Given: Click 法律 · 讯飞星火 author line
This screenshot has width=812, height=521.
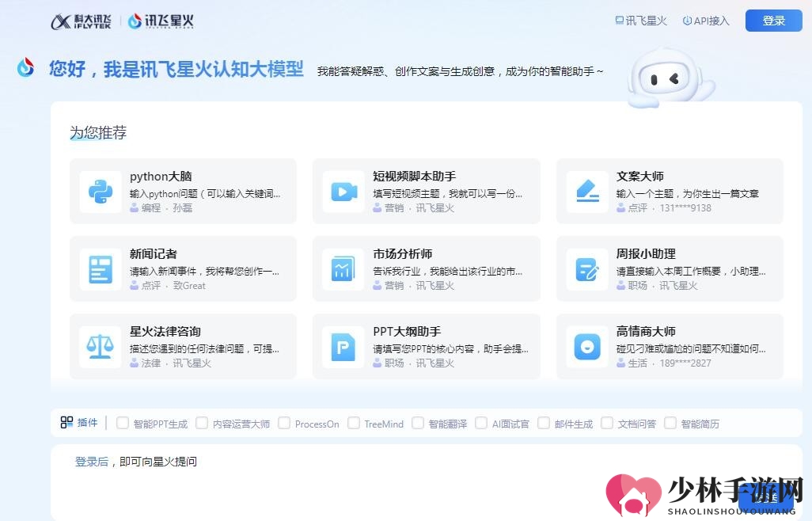Looking at the screenshot, I should pos(170,363).
